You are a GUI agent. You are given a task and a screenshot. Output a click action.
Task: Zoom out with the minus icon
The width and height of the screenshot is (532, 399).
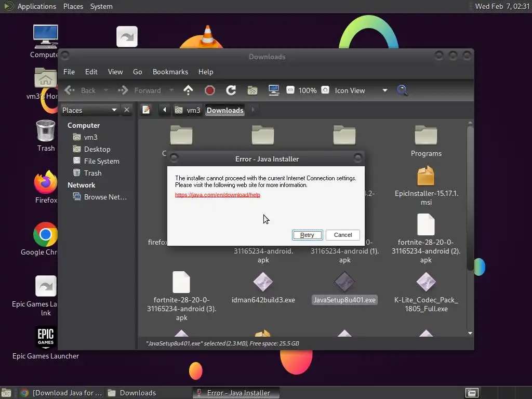point(290,90)
